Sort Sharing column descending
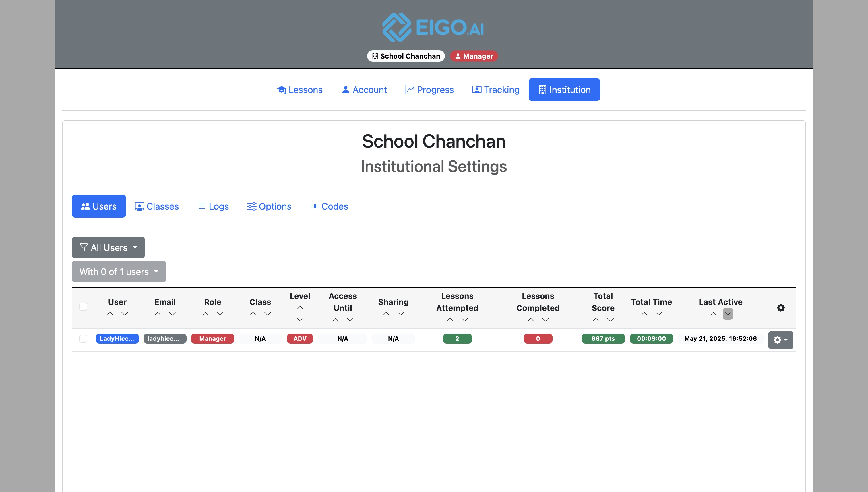This screenshot has height=492, width=868. click(x=401, y=314)
